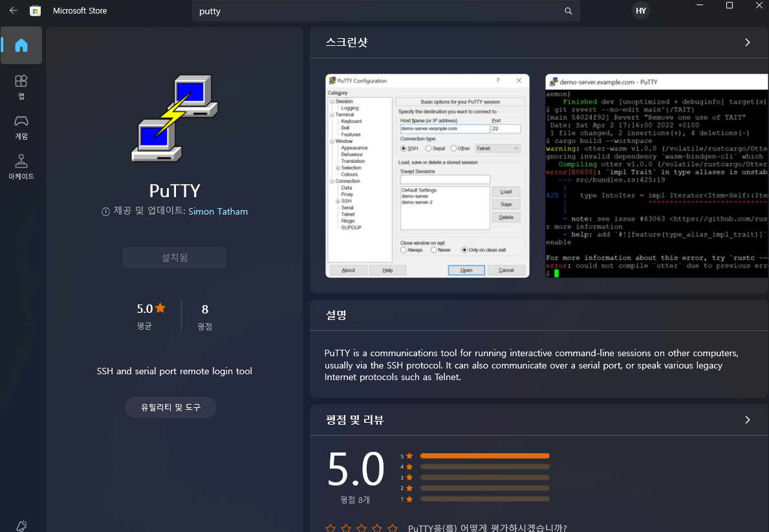Click the 설치됨 button
769x532 pixels.
[175, 257]
